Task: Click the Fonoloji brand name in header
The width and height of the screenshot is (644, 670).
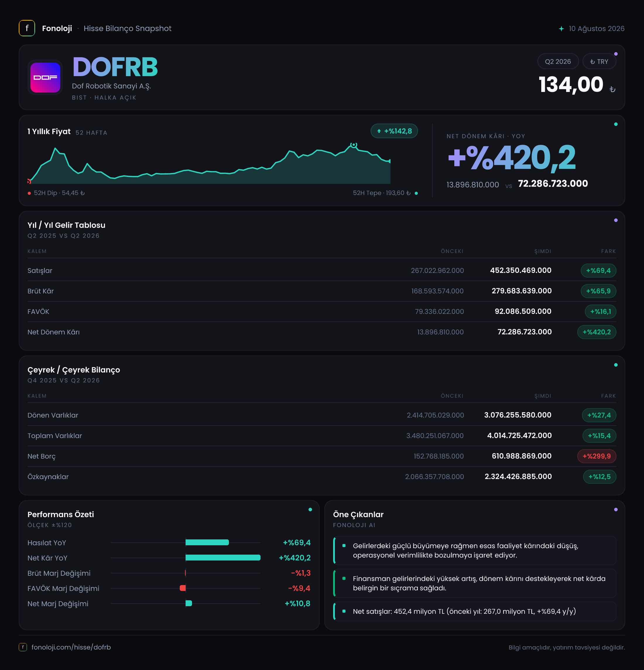Action: [57, 28]
